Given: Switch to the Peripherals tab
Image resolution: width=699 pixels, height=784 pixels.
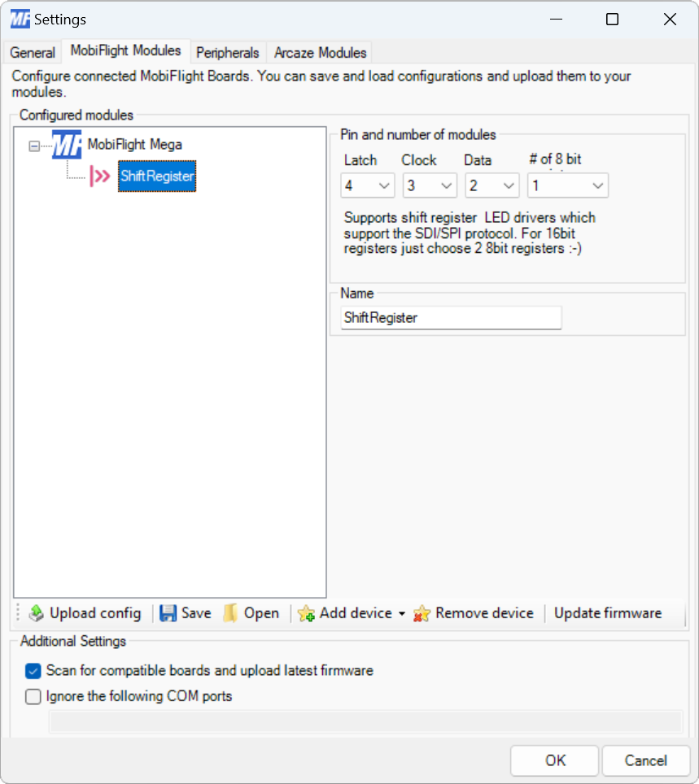Looking at the screenshot, I should click(227, 52).
